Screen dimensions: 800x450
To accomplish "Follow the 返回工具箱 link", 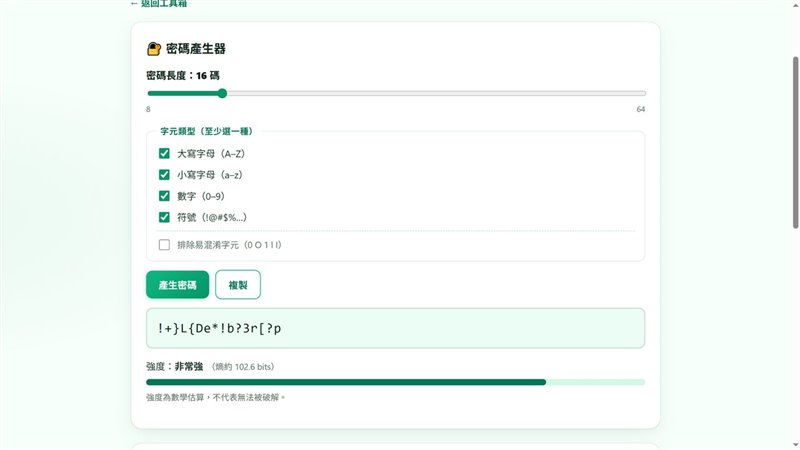I will pos(159,4).
